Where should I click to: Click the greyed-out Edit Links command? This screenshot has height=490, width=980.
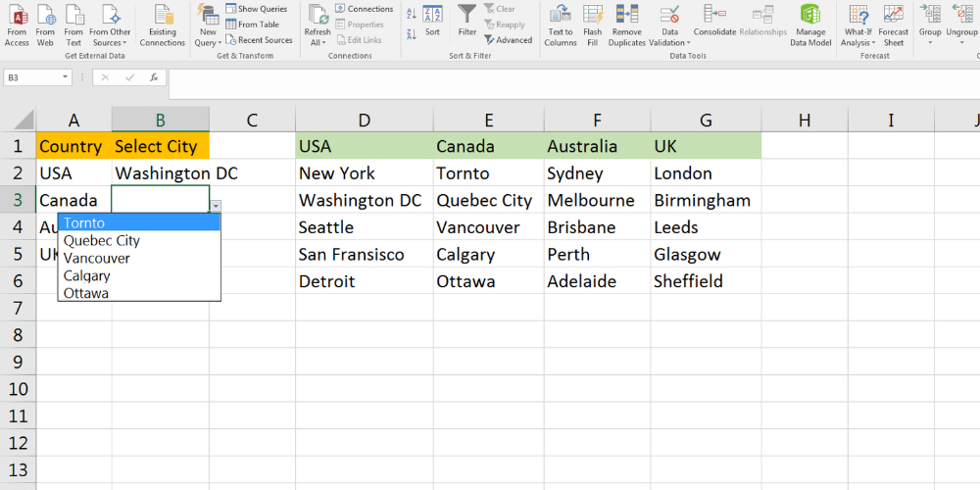(x=359, y=40)
